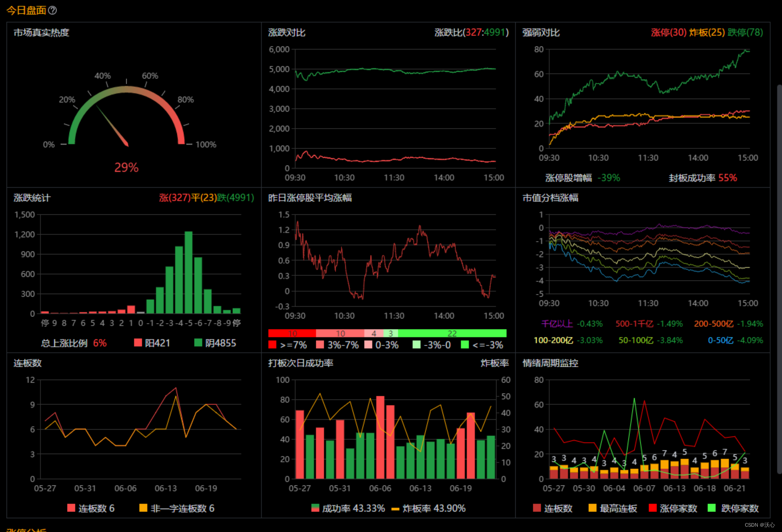Click the 连板数 panel title
The width and height of the screenshot is (782, 532).
(27, 363)
